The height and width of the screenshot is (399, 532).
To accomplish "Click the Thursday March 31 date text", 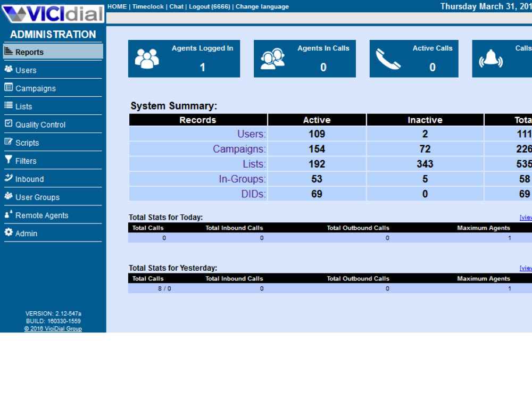I will pyautogui.click(x=486, y=6).
